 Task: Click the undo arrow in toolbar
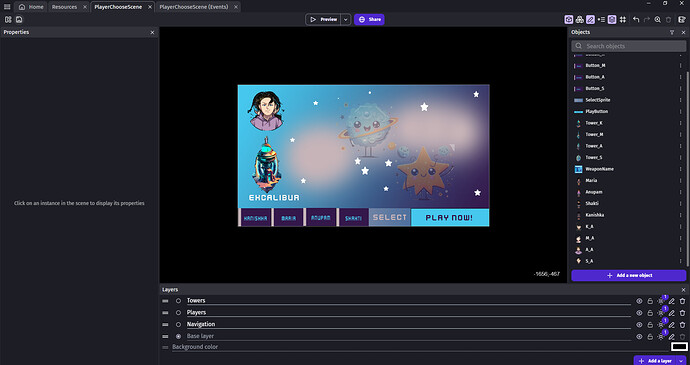(x=636, y=19)
